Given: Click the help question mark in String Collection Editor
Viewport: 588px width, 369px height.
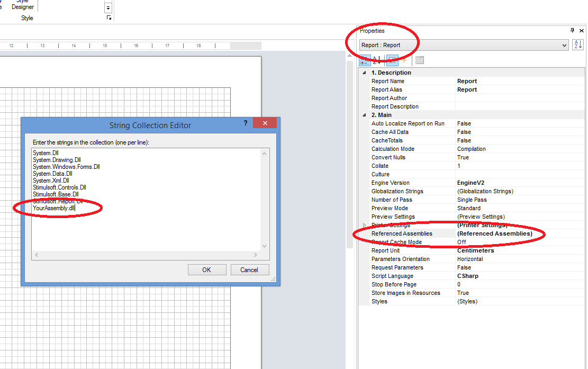Looking at the screenshot, I should click(x=245, y=123).
